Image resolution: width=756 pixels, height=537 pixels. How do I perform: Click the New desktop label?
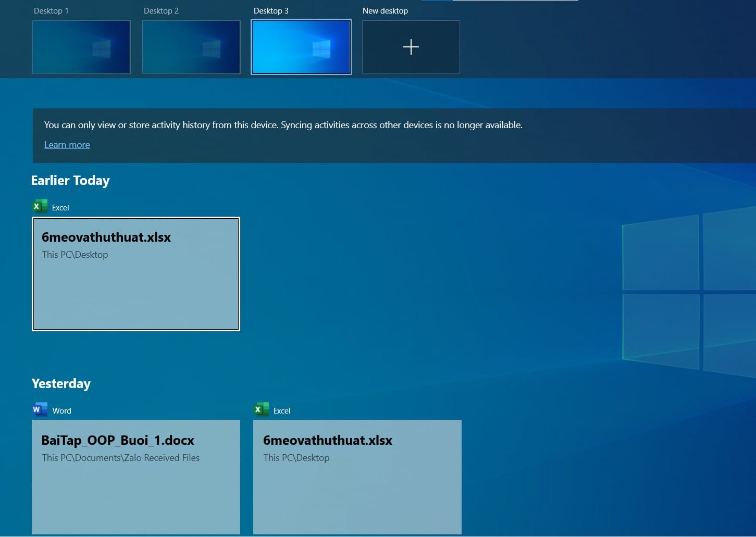(x=385, y=11)
